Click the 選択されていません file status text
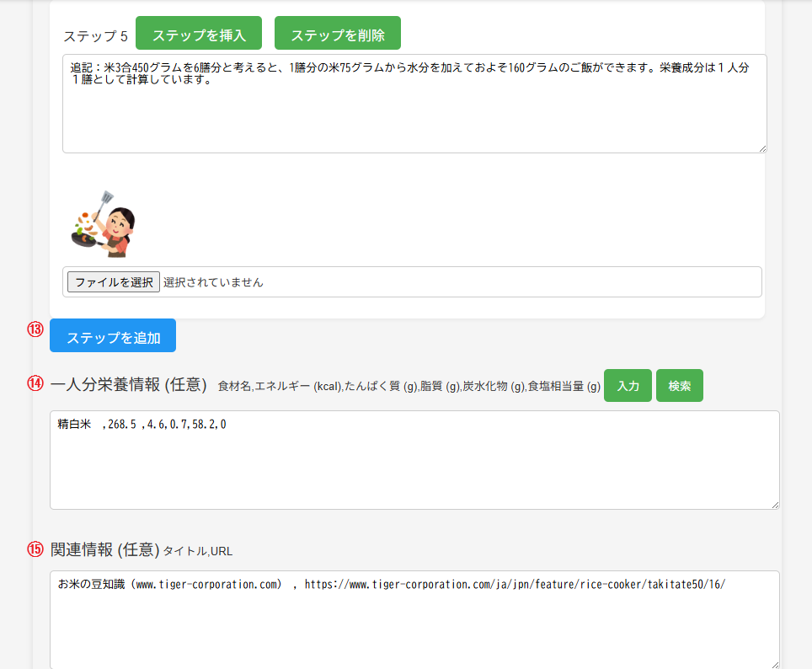This screenshot has width=812, height=669. coord(213,282)
